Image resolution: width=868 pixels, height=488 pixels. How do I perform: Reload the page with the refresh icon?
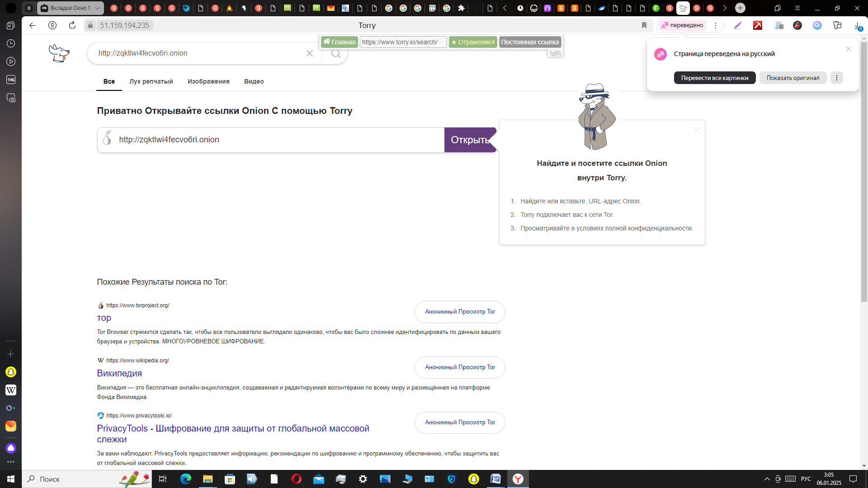point(72,25)
